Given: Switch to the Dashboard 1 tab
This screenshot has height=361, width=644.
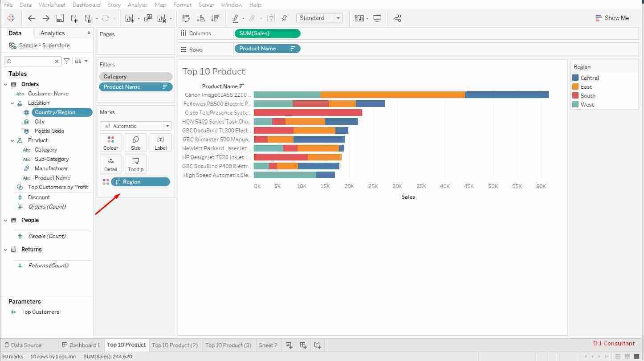Looking at the screenshot, I should click(x=81, y=345).
